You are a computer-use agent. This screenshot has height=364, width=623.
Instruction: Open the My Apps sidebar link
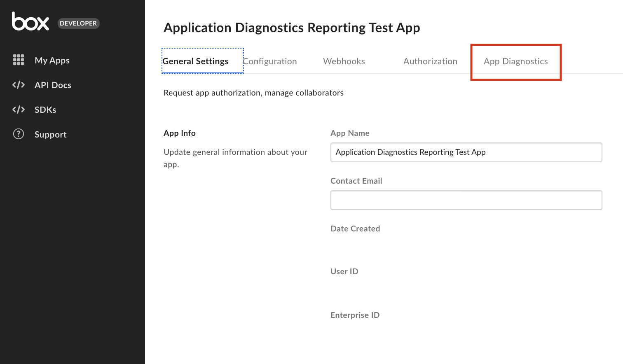tap(52, 61)
